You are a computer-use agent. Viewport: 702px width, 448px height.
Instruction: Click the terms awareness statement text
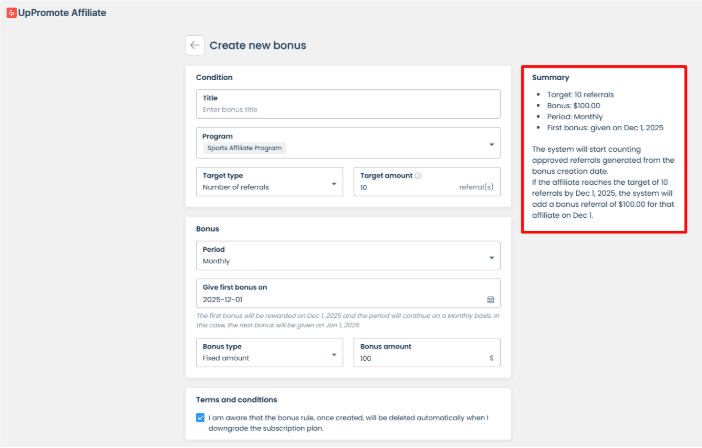(350, 423)
